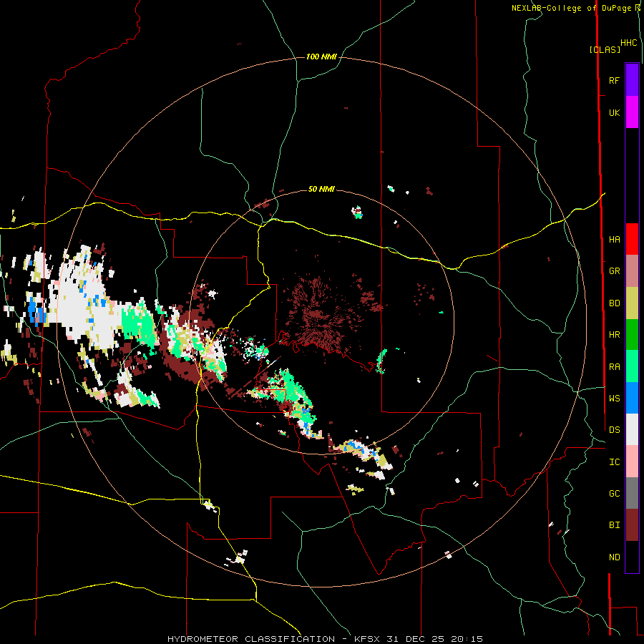Pick the HR green legend swatch
Screen dimensions: 644x644
tap(632, 335)
